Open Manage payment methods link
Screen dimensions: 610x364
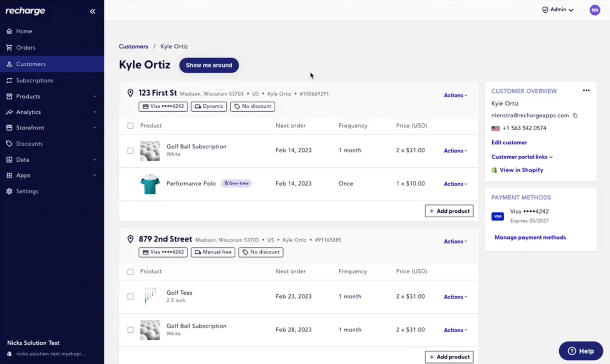tap(530, 237)
